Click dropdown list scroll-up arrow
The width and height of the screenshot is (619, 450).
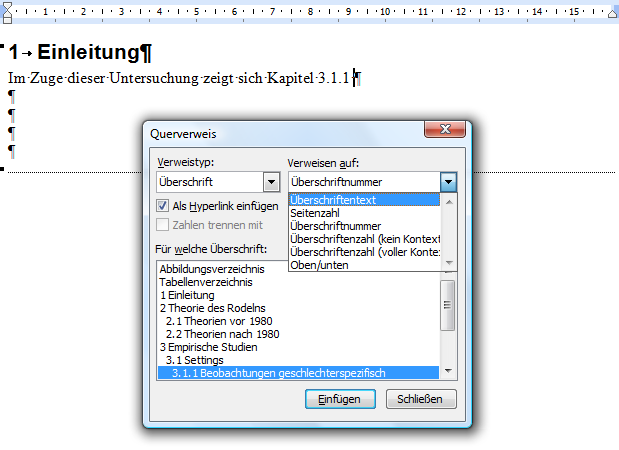click(x=449, y=202)
